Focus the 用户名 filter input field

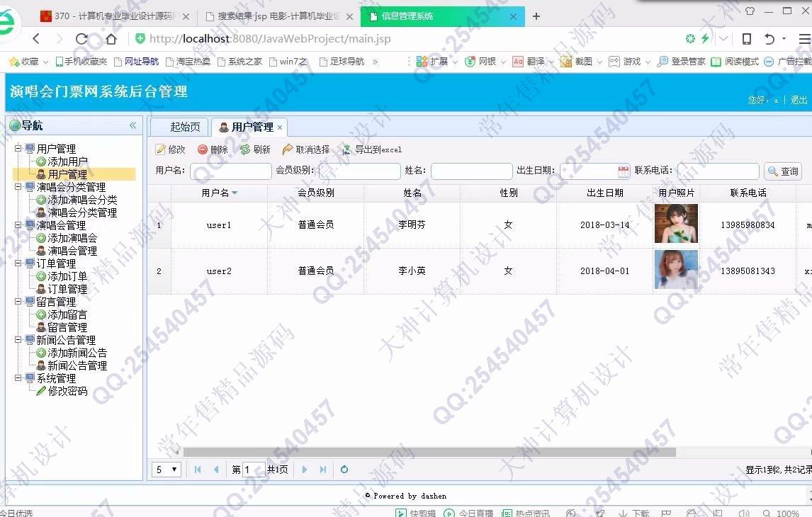point(231,171)
